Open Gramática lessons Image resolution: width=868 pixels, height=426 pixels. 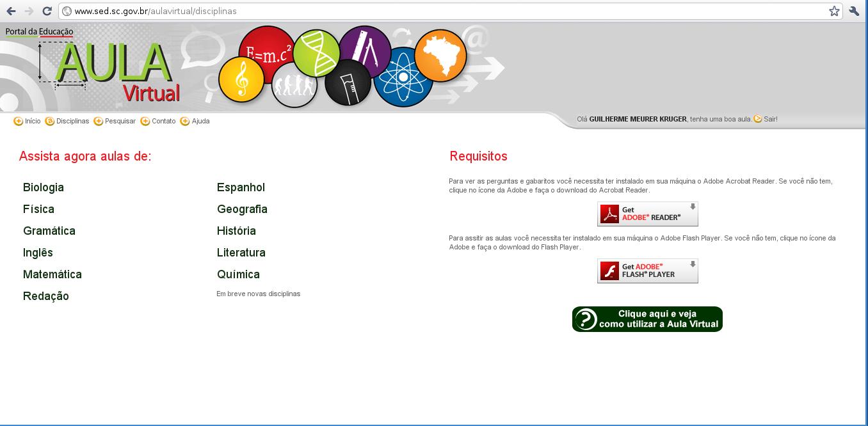(49, 231)
